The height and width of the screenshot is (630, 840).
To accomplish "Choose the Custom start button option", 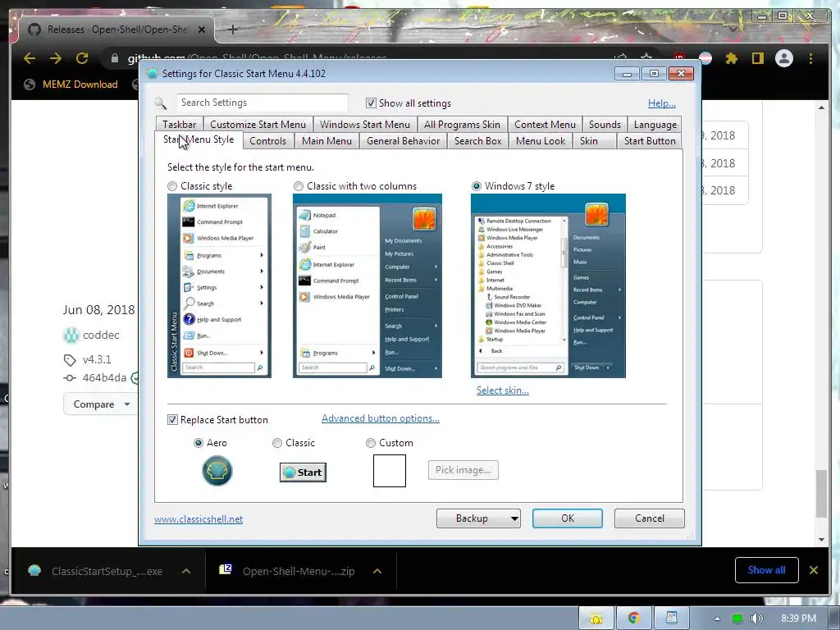I will [371, 443].
